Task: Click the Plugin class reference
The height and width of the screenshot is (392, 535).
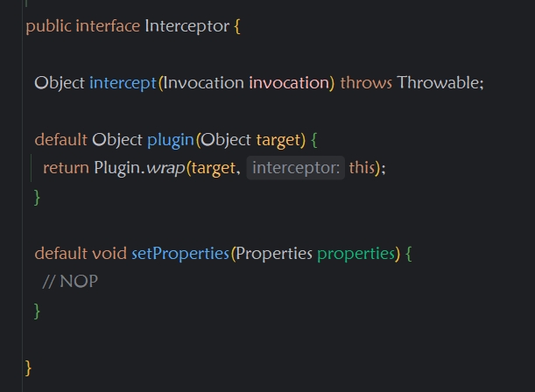Action: [x=116, y=167]
